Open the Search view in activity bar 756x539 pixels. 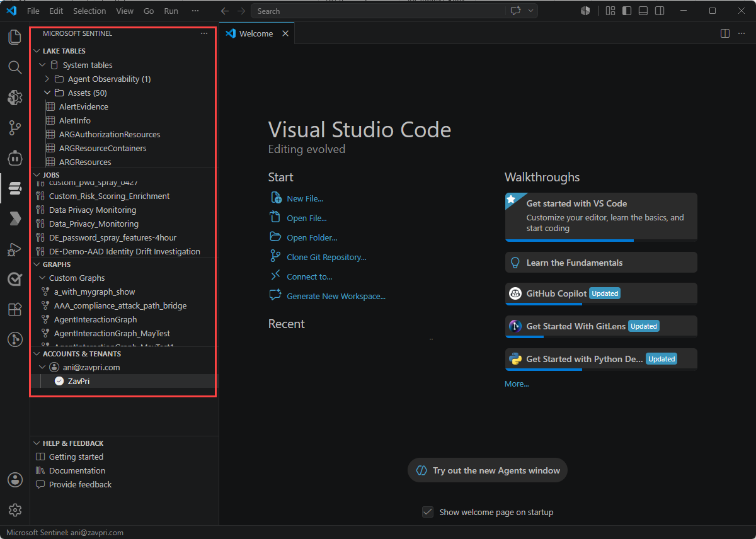tap(14, 67)
